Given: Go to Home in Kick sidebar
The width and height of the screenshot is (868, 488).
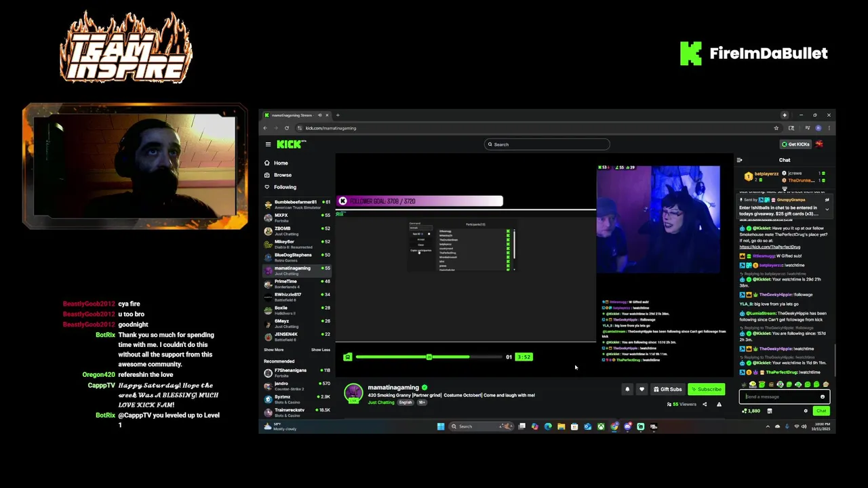Looking at the screenshot, I should 281,163.
